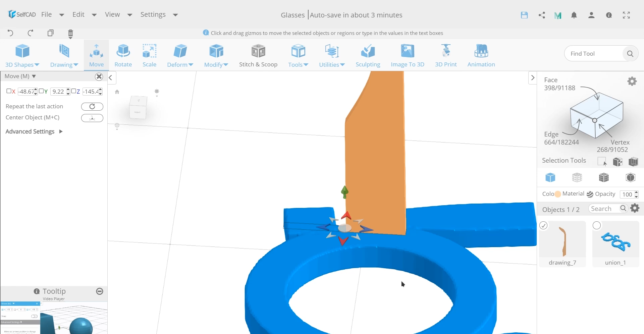Click the Save disk icon
This screenshot has height=334, width=644.
coord(524,15)
